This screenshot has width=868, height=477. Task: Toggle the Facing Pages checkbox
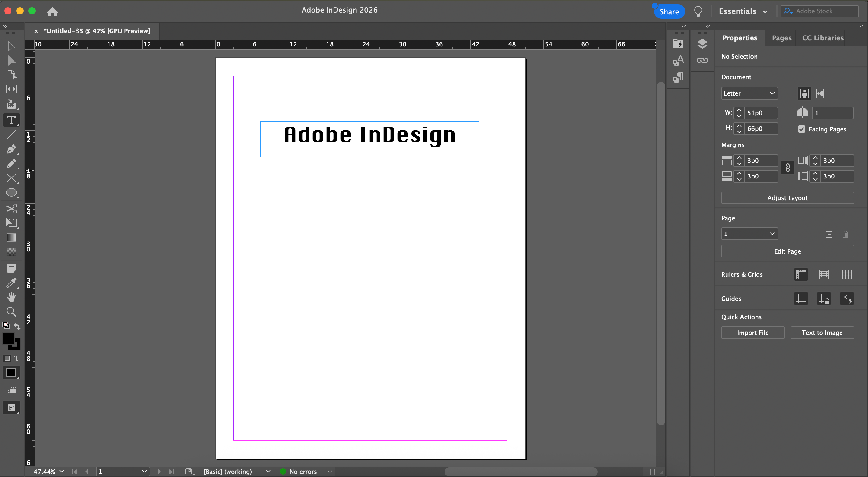click(x=801, y=129)
